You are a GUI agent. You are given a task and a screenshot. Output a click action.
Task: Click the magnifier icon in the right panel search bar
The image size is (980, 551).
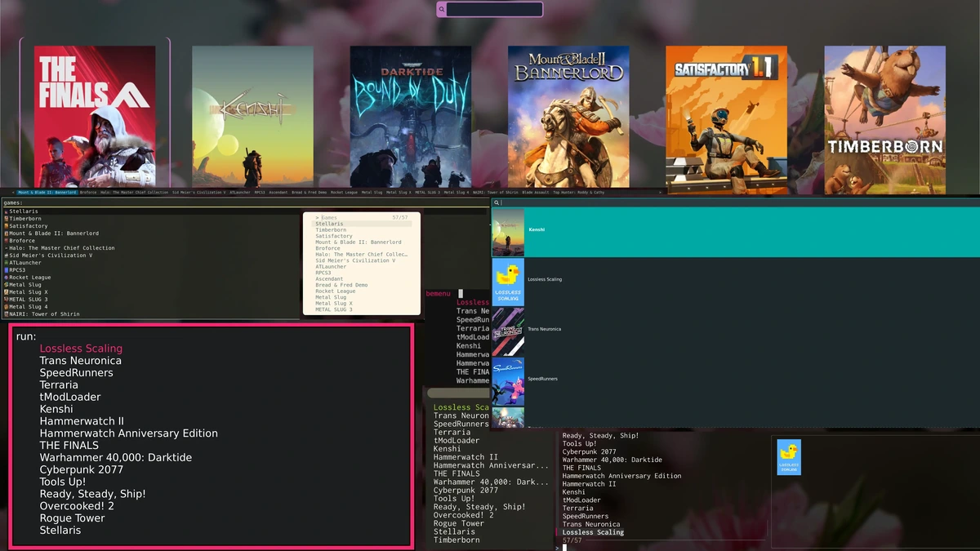(x=497, y=202)
